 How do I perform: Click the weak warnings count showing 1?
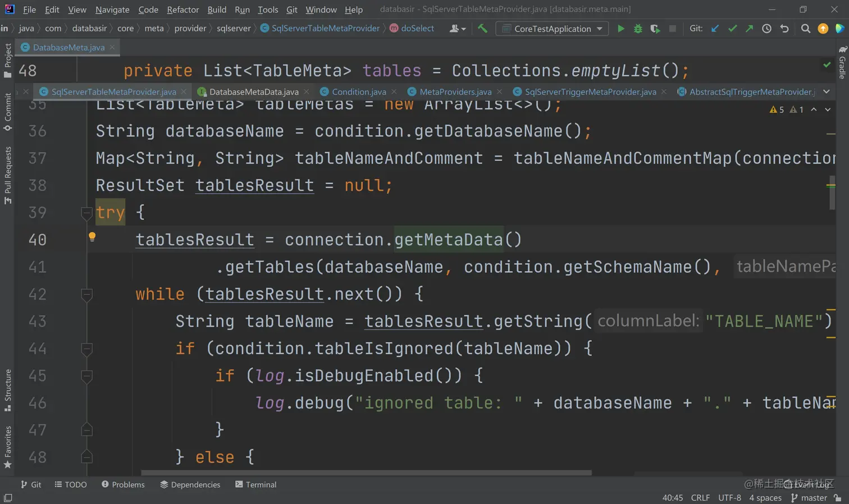point(797,109)
